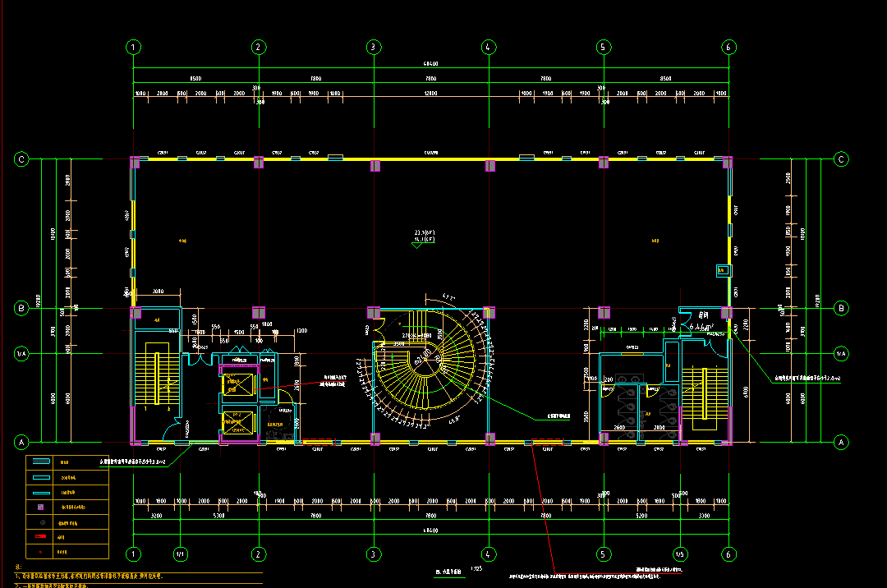Click axis bubble C on left side

[22, 159]
